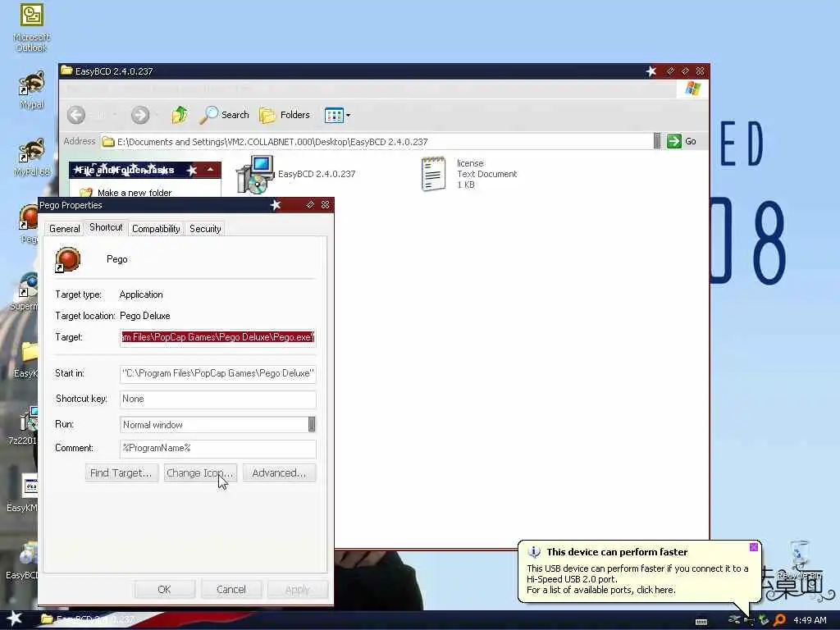Click the star button in Pego Properties title bar
The image size is (840, 630).
[x=276, y=205]
